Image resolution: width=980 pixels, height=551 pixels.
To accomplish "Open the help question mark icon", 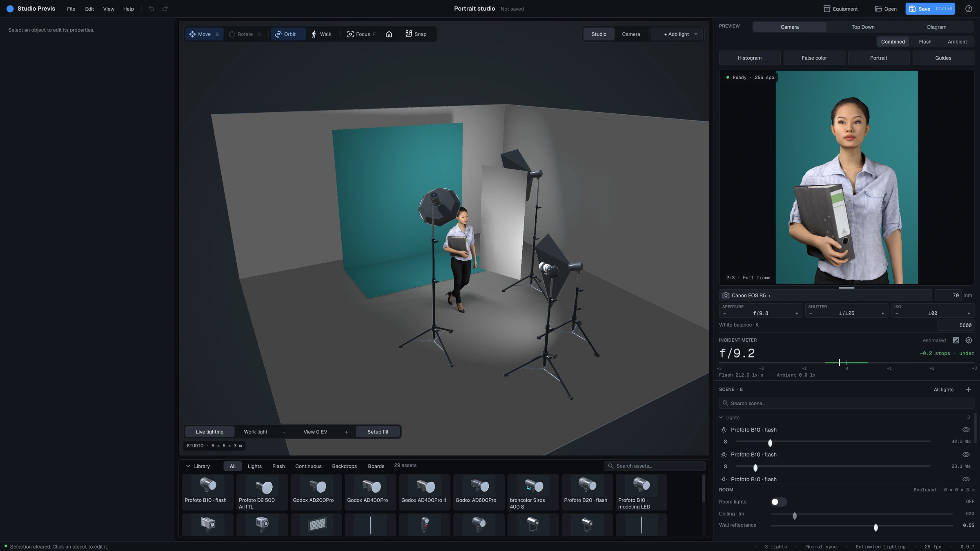I will pos(969,9).
